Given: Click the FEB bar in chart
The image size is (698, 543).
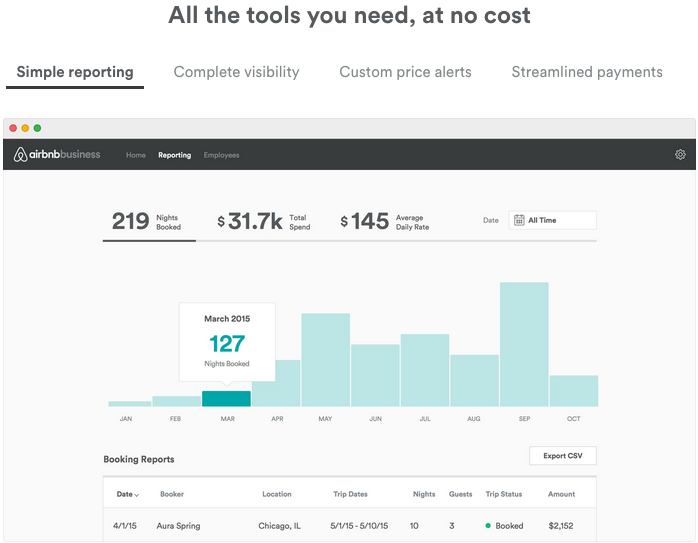Looking at the screenshot, I should coord(176,401).
